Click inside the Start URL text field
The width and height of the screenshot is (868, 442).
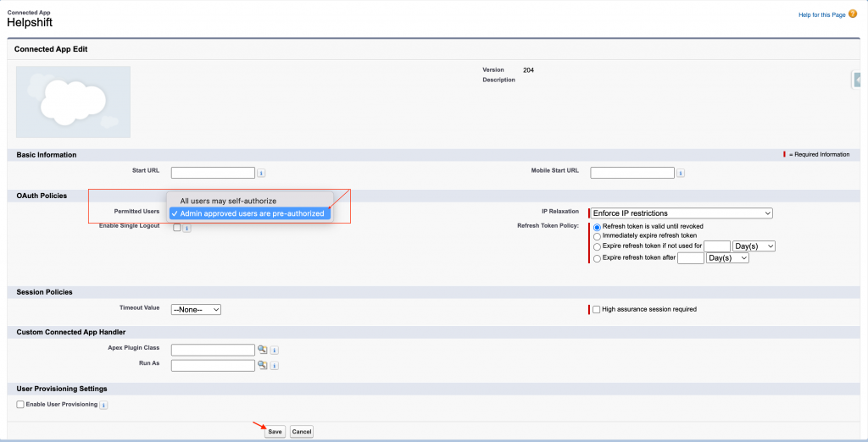click(x=213, y=173)
